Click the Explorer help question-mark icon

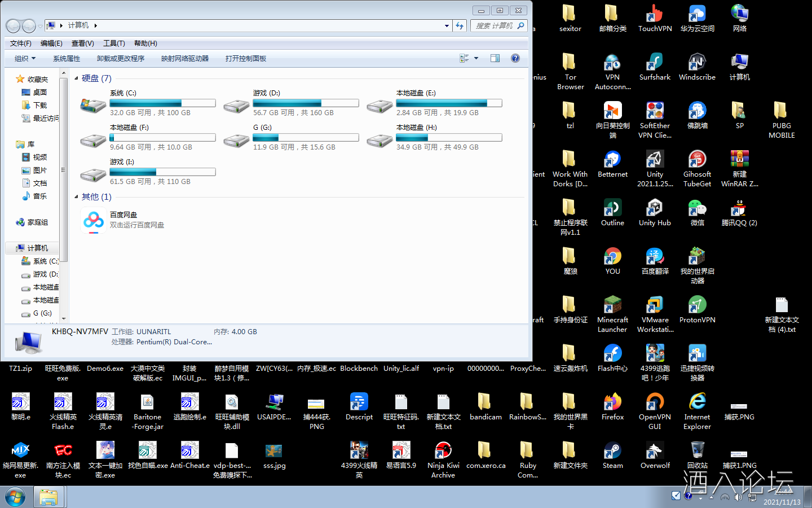[x=515, y=58]
